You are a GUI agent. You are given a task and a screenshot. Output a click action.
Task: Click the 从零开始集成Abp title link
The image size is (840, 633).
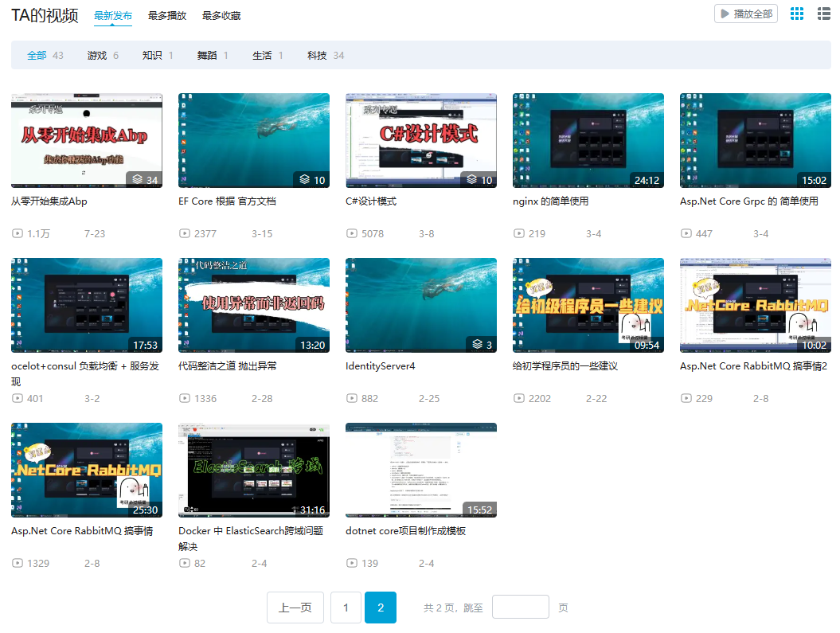(x=49, y=201)
